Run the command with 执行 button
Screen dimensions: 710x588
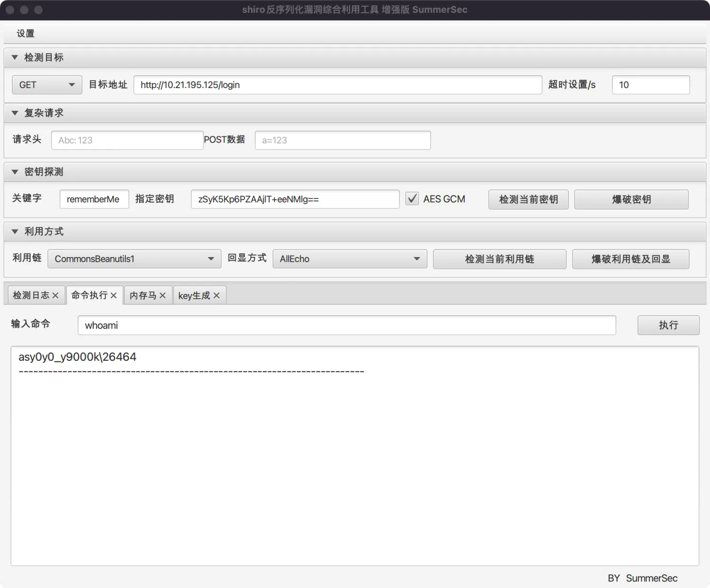coord(668,325)
